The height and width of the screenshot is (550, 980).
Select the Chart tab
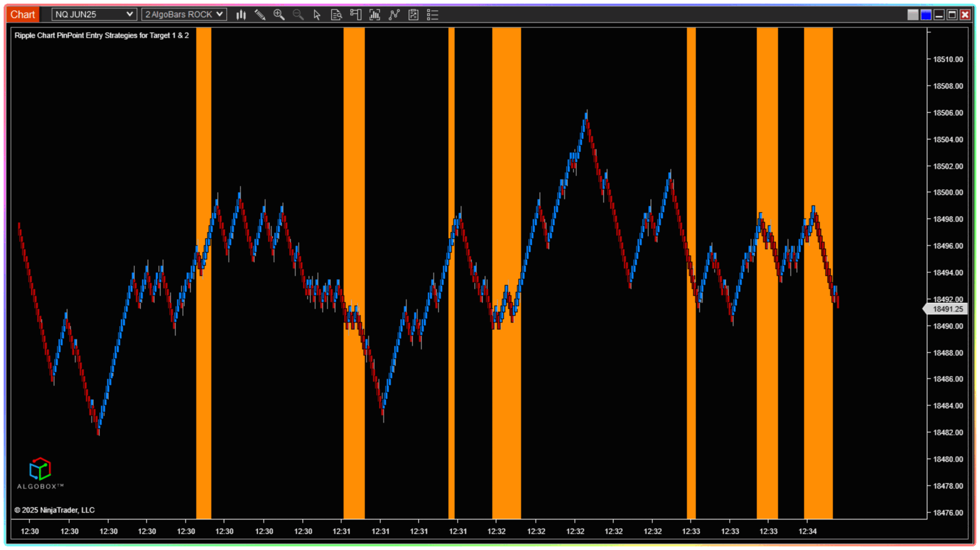click(x=22, y=14)
